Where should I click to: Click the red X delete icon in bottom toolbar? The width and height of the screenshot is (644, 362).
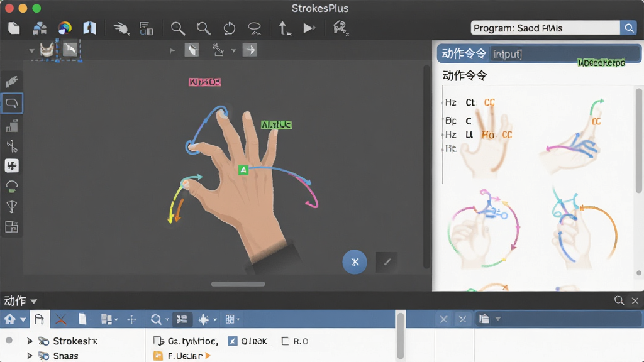[x=61, y=319]
